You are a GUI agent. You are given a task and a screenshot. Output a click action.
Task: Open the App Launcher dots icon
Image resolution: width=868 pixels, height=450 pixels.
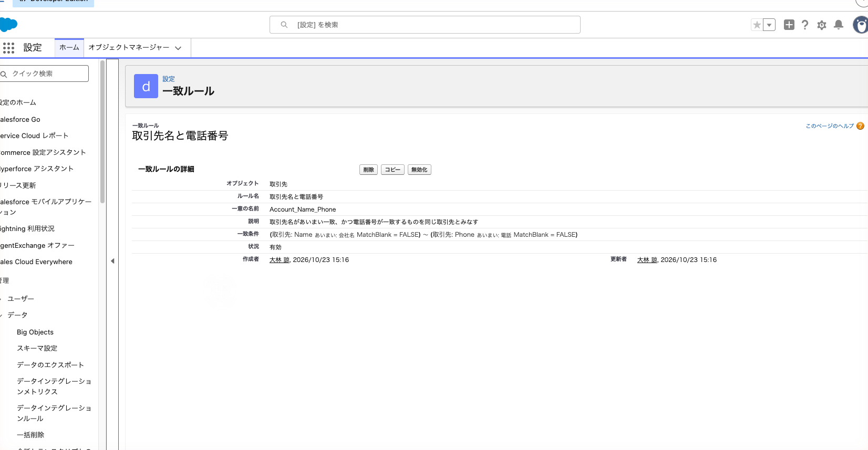[x=8, y=48]
